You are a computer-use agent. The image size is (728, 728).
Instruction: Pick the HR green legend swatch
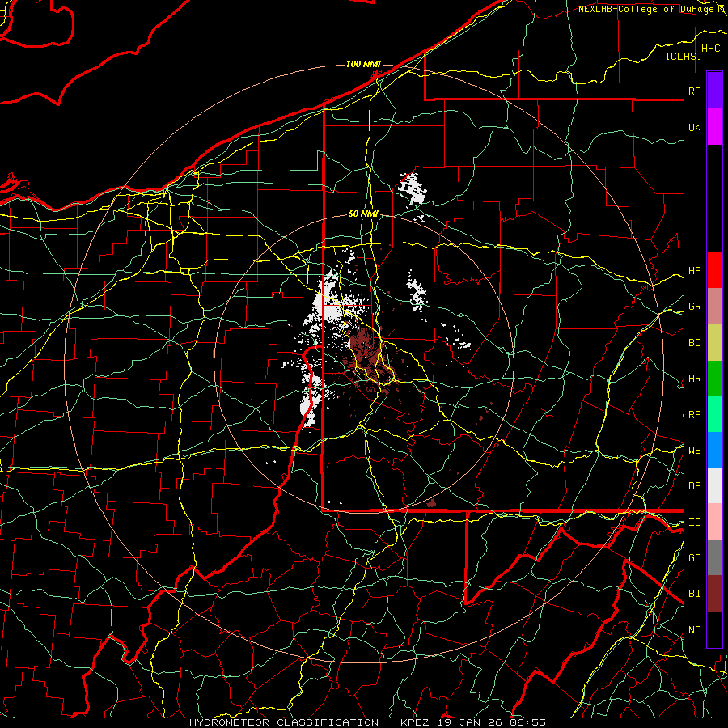click(714, 379)
